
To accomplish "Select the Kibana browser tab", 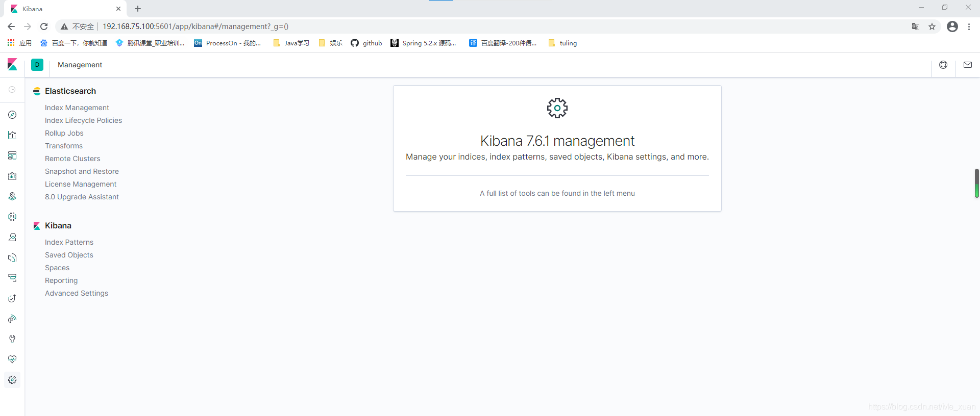I will pos(65,9).
